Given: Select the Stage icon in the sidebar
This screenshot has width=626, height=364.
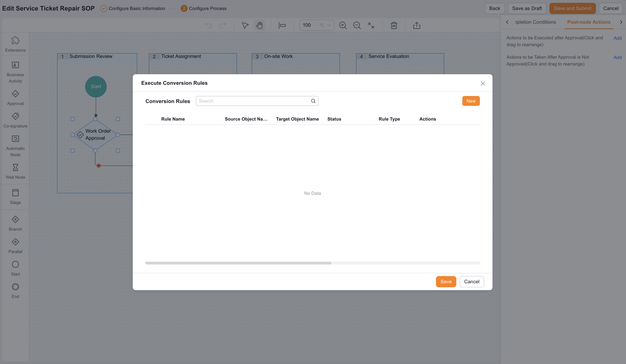Looking at the screenshot, I should (15, 193).
